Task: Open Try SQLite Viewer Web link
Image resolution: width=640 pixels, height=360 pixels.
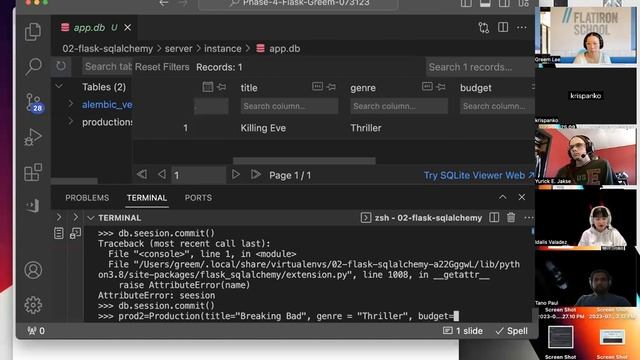Action: 479,176
